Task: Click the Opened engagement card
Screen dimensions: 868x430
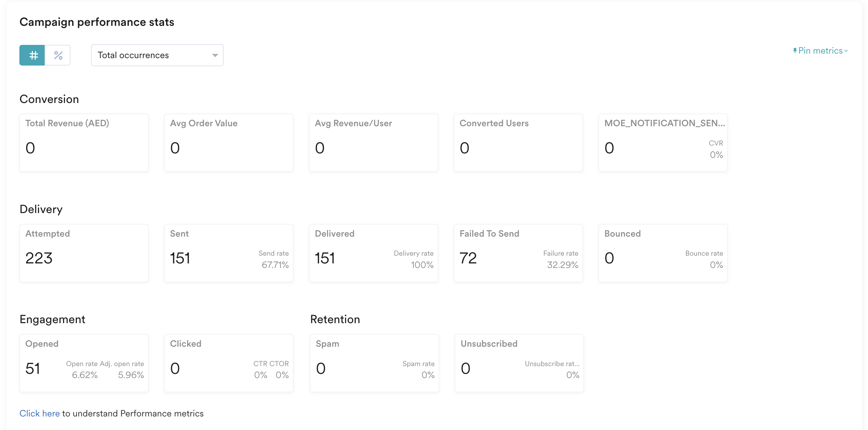Action: click(x=84, y=363)
